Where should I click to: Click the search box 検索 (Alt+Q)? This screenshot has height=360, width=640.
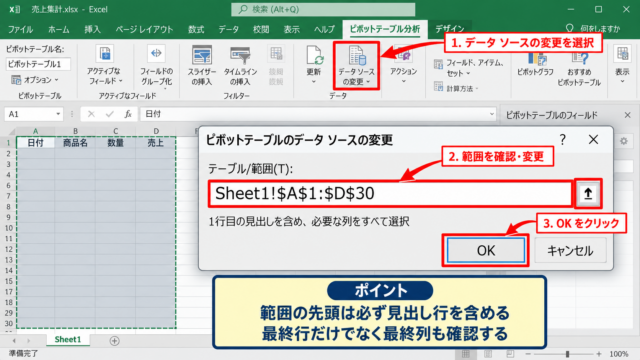[x=323, y=9]
